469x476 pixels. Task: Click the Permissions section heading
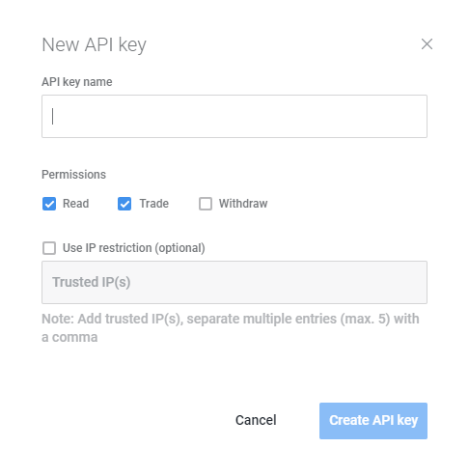[x=73, y=175]
